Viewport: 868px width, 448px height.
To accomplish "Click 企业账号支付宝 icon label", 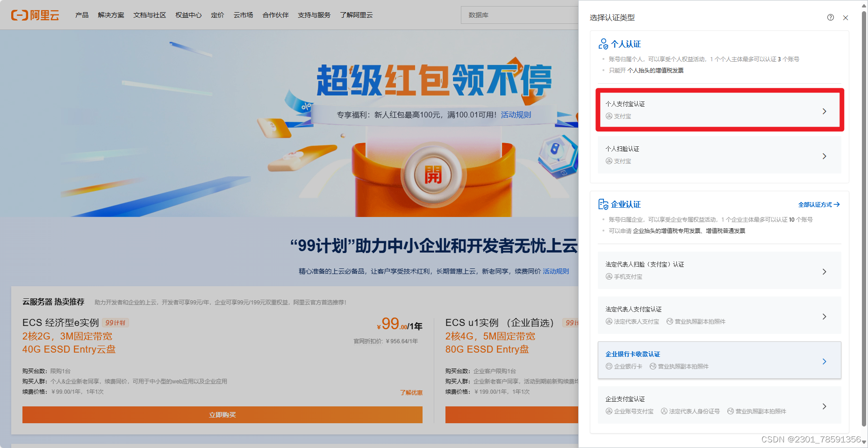I will point(630,411).
